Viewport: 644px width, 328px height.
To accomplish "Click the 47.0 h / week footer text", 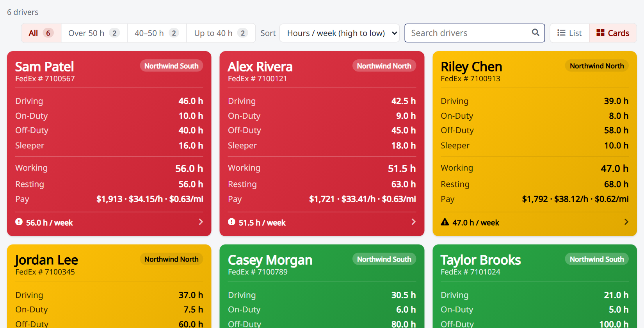I will 475,223.
